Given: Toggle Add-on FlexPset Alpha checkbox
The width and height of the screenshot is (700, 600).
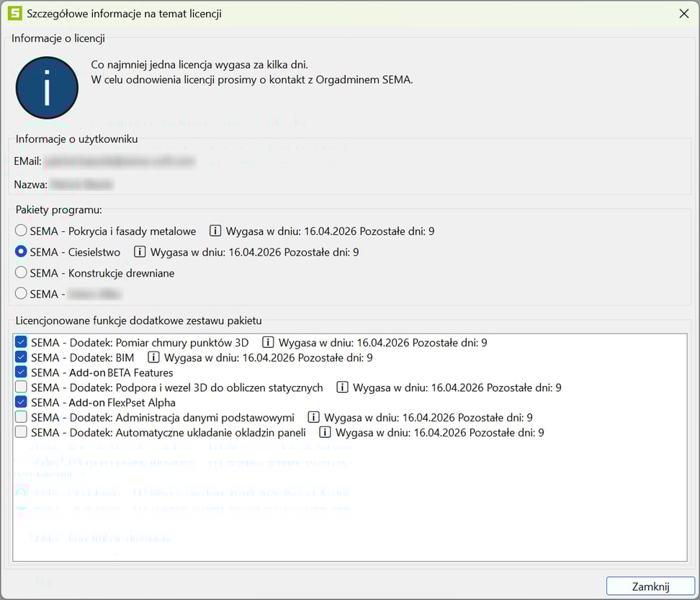Looking at the screenshot, I should coord(21,403).
